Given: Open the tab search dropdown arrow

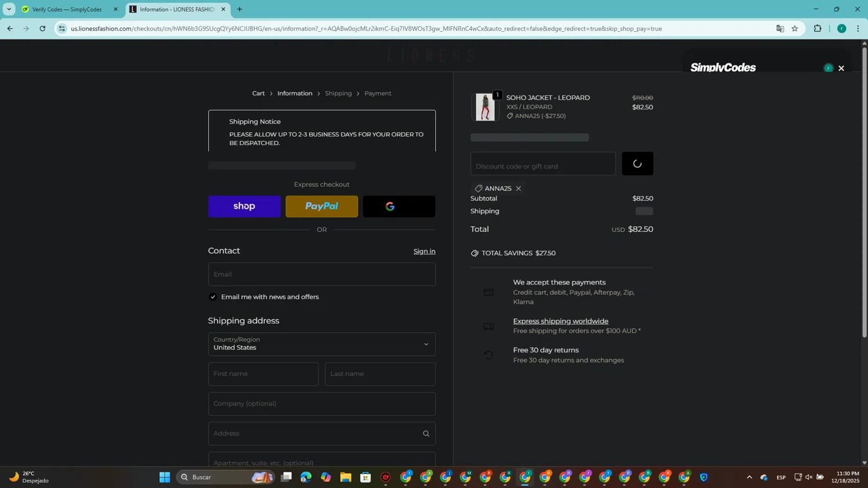Looking at the screenshot, I should [x=9, y=9].
